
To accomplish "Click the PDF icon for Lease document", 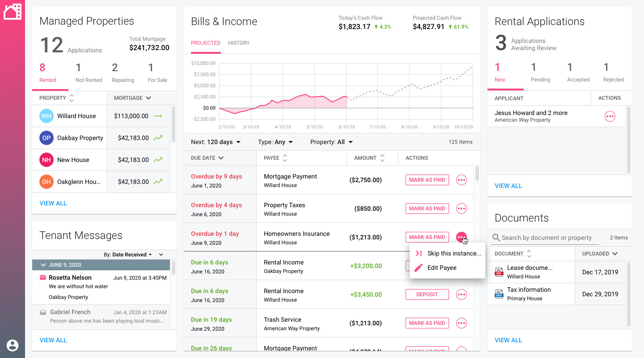I will tap(499, 272).
